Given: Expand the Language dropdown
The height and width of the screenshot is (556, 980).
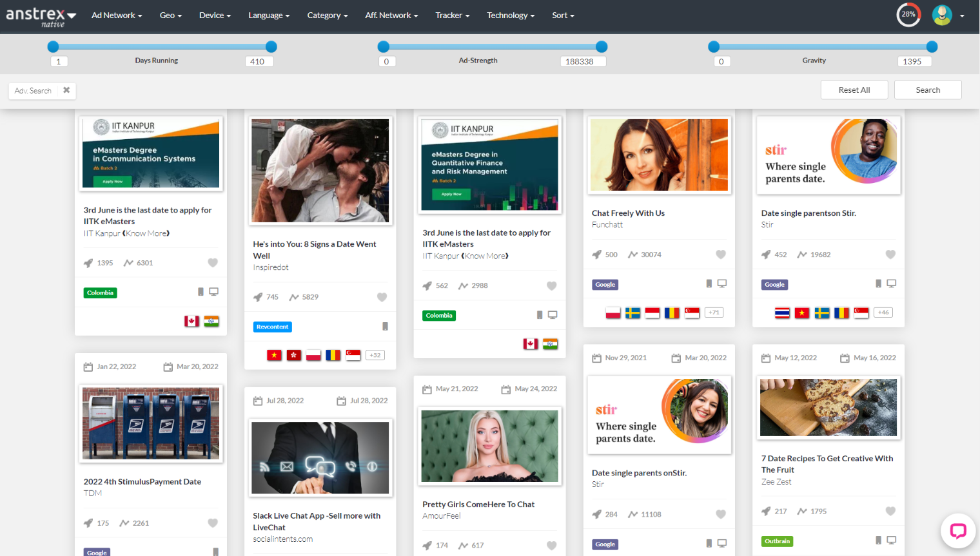Looking at the screenshot, I should tap(269, 15).
